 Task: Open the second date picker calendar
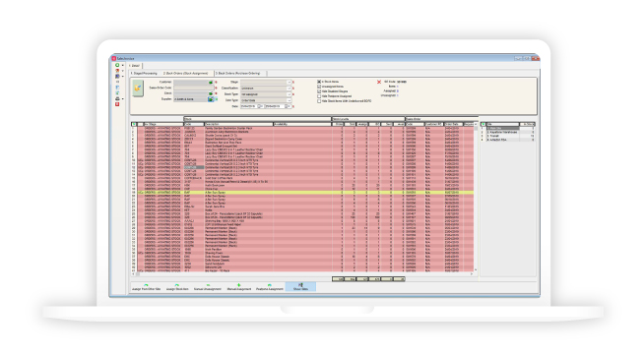(x=287, y=106)
